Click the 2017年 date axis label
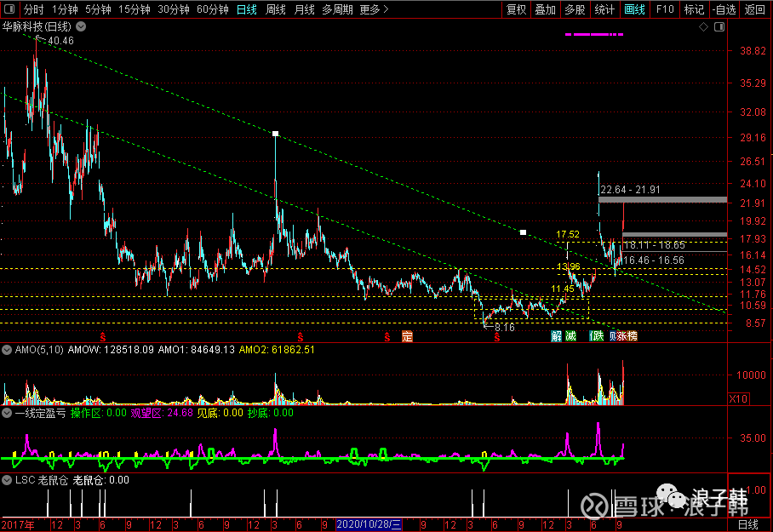This screenshot has height=532, width=773. (x=18, y=524)
